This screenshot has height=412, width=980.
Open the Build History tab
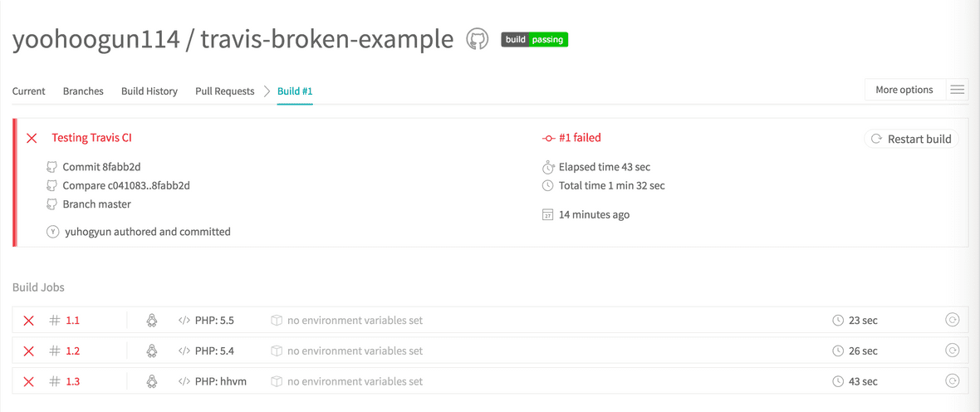[149, 91]
